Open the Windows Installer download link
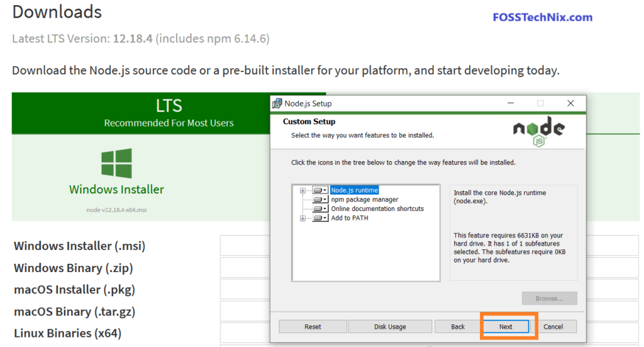Viewport: 644px width, 347px height. pos(116,190)
